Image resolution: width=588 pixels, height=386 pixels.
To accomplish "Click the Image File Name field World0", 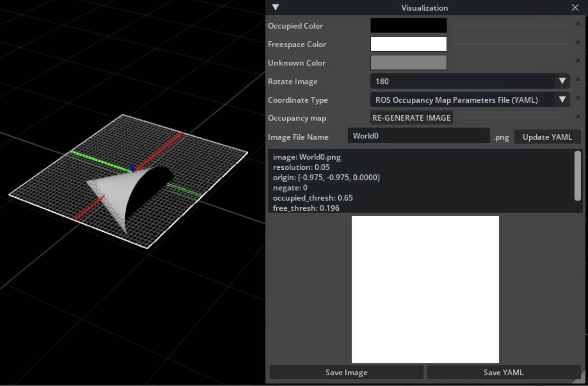I will (419, 136).
